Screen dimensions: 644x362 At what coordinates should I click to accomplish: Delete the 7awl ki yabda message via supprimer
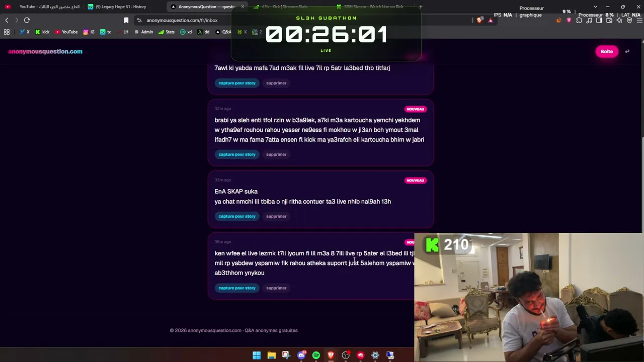point(276,83)
